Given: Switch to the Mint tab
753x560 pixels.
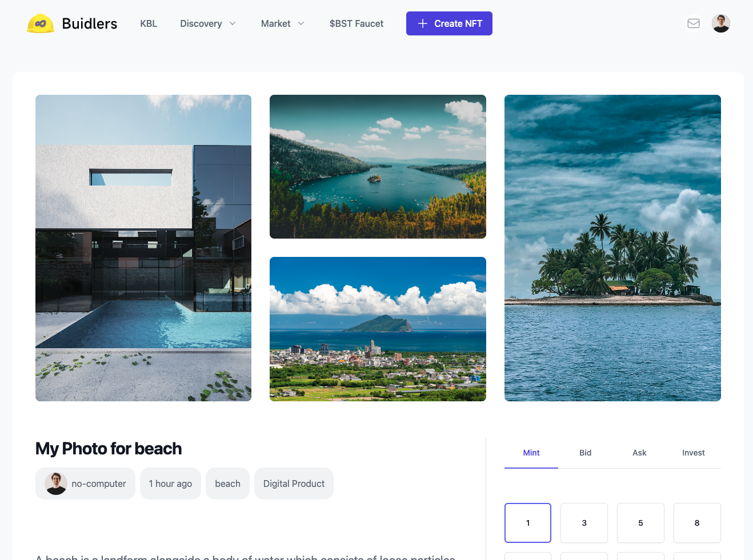Looking at the screenshot, I should pyautogui.click(x=531, y=453).
